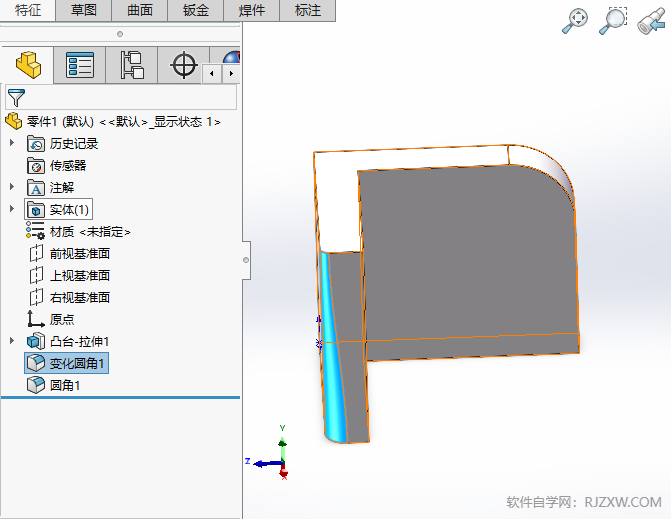The width and height of the screenshot is (671, 519).
Task: Open the ConfigurationManager tab icon
Action: [x=131, y=65]
